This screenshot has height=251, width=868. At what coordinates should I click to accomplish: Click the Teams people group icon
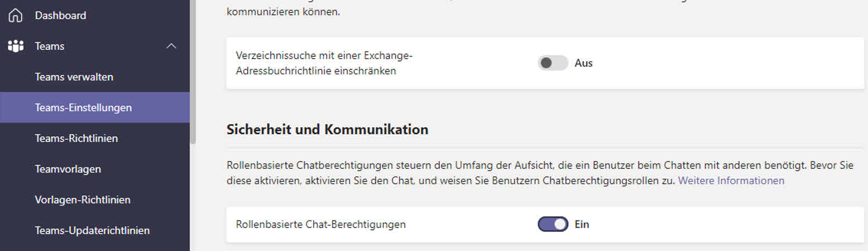[x=16, y=46]
